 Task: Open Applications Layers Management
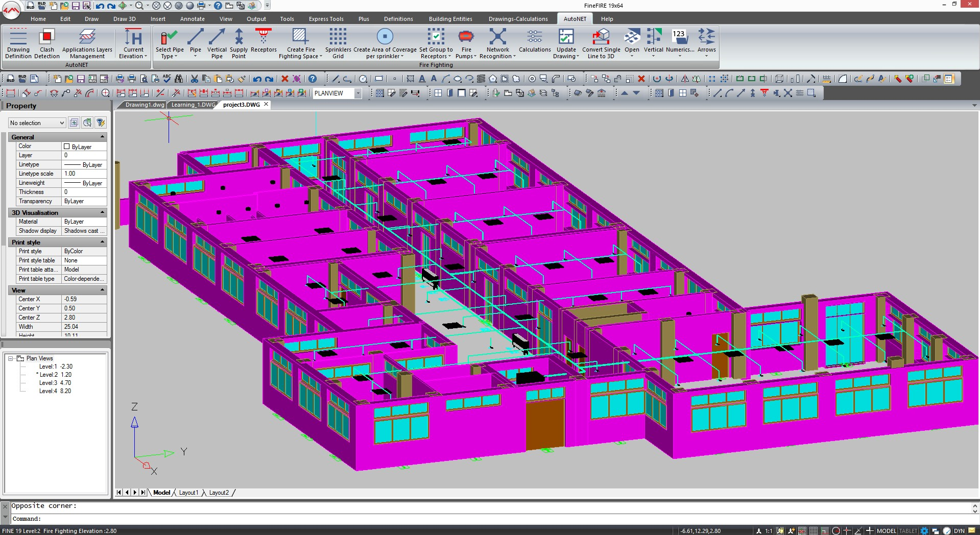[x=87, y=43]
